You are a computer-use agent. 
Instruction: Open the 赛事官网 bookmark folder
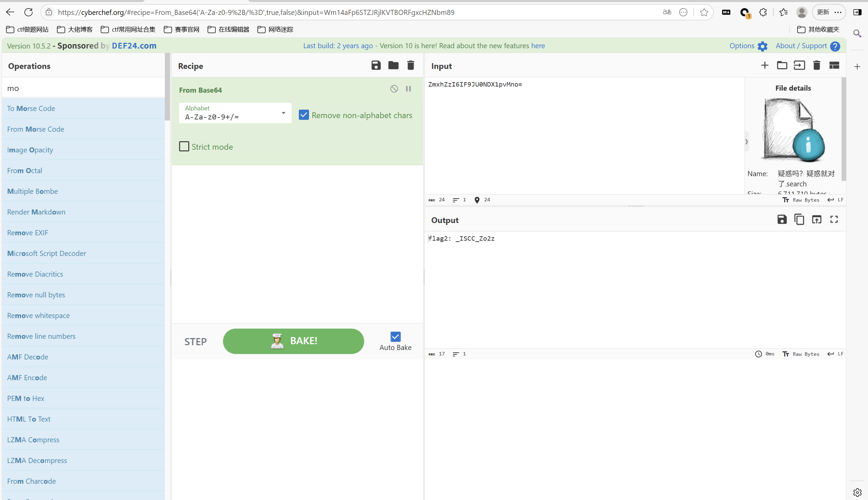pos(182,30)
